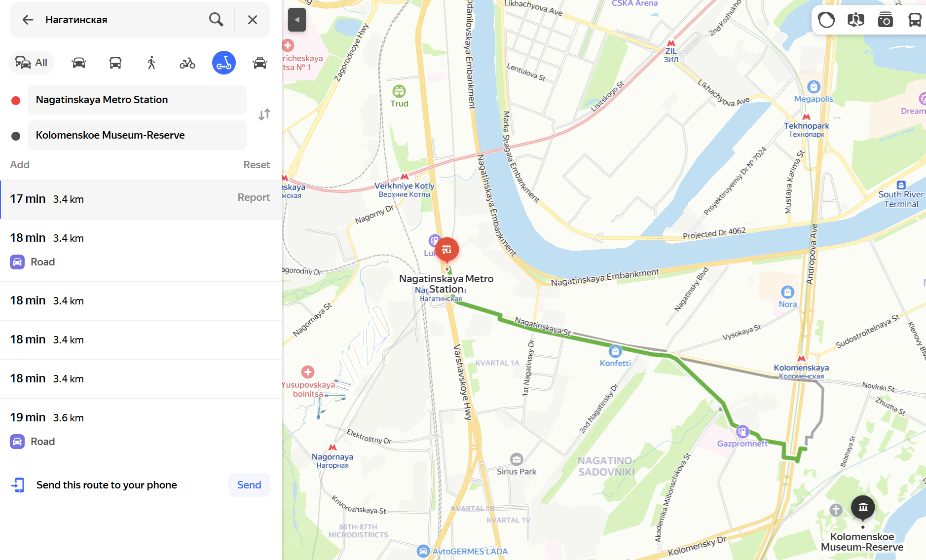Toggle the public transport layer button
Viewport: 926px width, 560px height.
point(915,20)
